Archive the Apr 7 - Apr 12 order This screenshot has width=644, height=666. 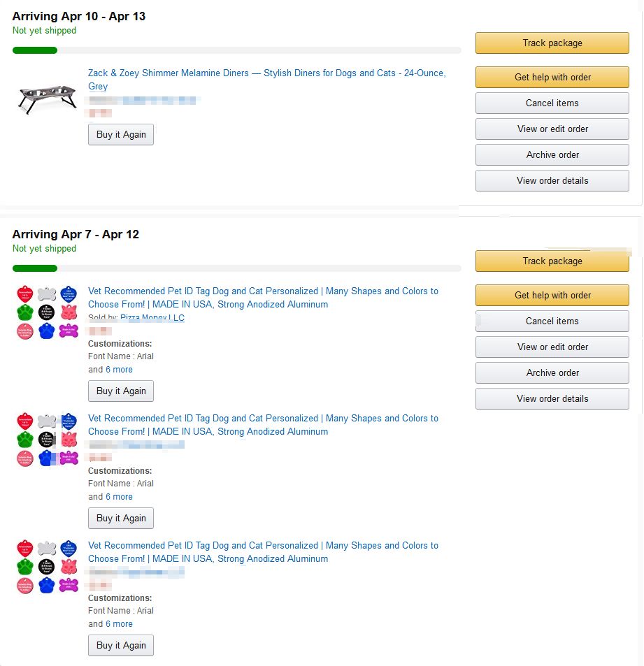point(552,373)
